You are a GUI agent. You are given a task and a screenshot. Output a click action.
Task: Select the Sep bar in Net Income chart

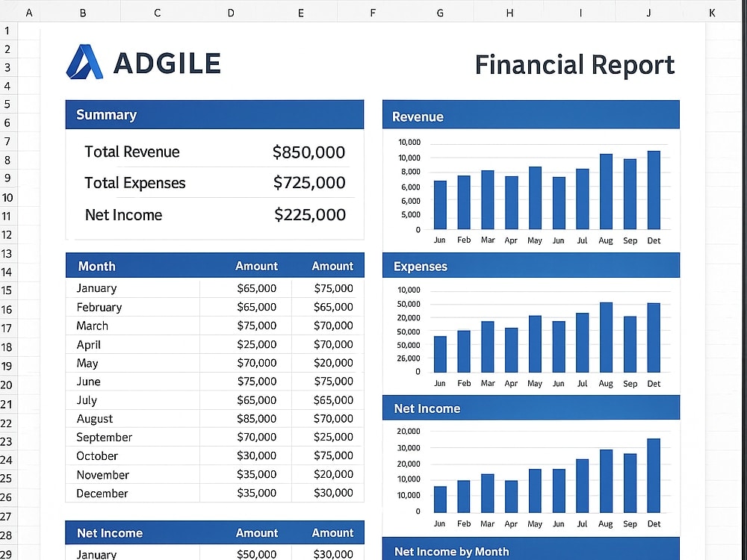(630, 483)
